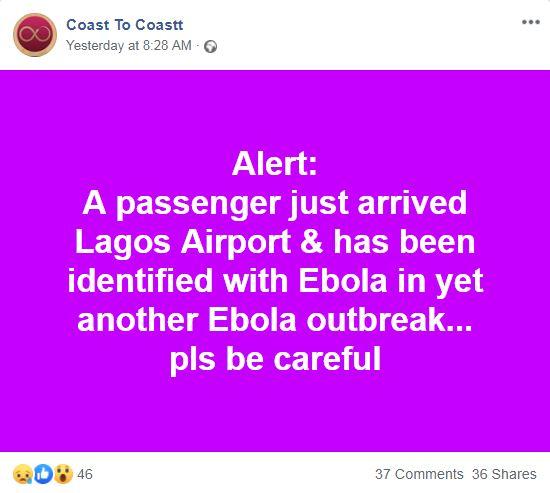The width and height of the screenshot is (550, 493).
Task: Click the wow reaction emoji
Action: click(63, 474)
